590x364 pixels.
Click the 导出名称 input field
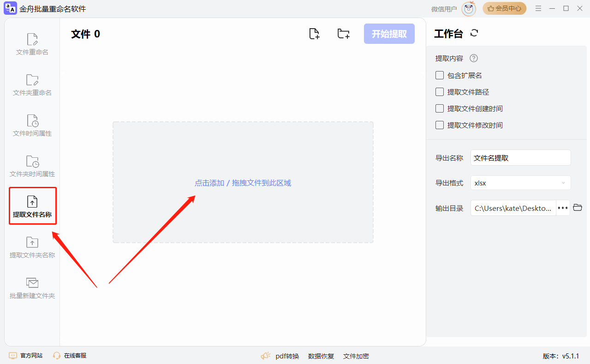click(520, 158)
